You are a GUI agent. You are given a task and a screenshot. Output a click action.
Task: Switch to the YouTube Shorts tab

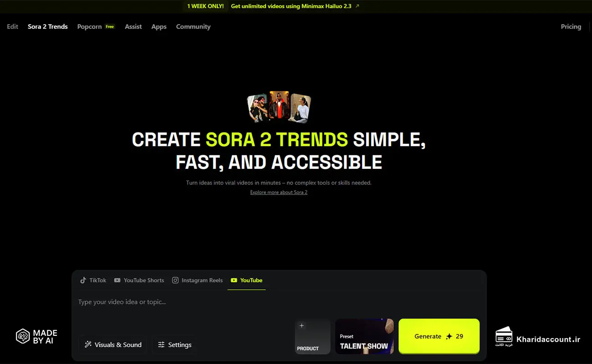139,280
